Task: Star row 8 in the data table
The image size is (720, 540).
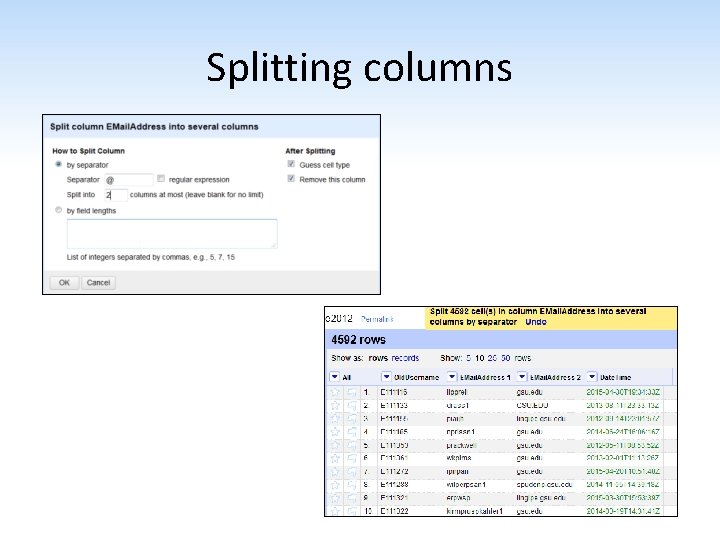Action: [335, 484]
